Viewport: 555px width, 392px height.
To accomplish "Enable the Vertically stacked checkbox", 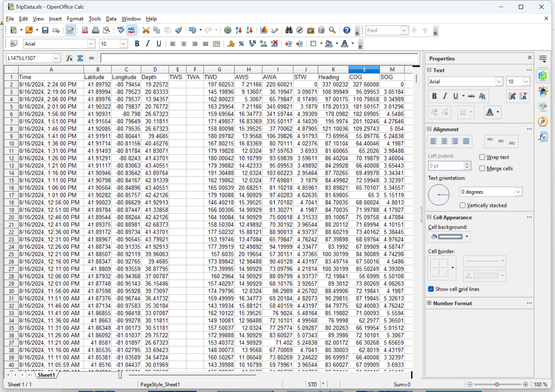I will click(463, 205).
